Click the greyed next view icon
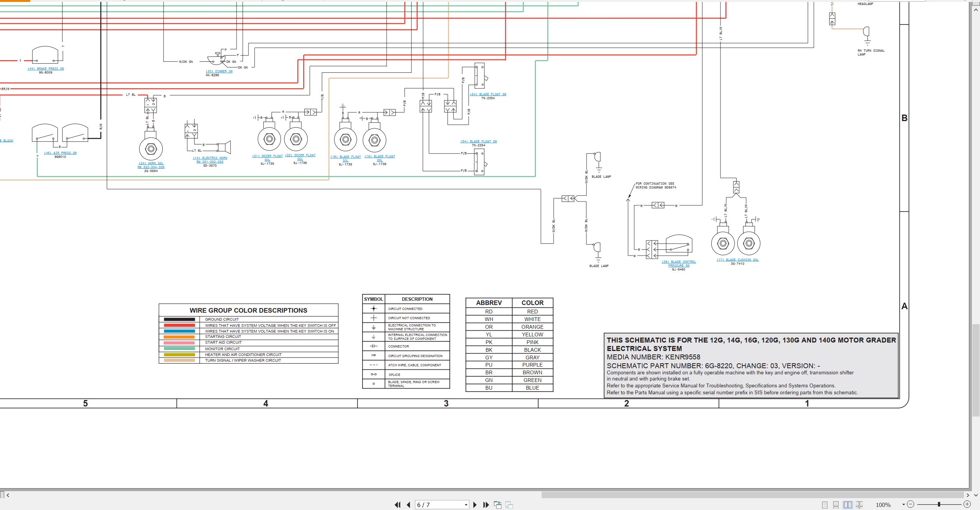The image size is (980, 510). pos(509,505)
